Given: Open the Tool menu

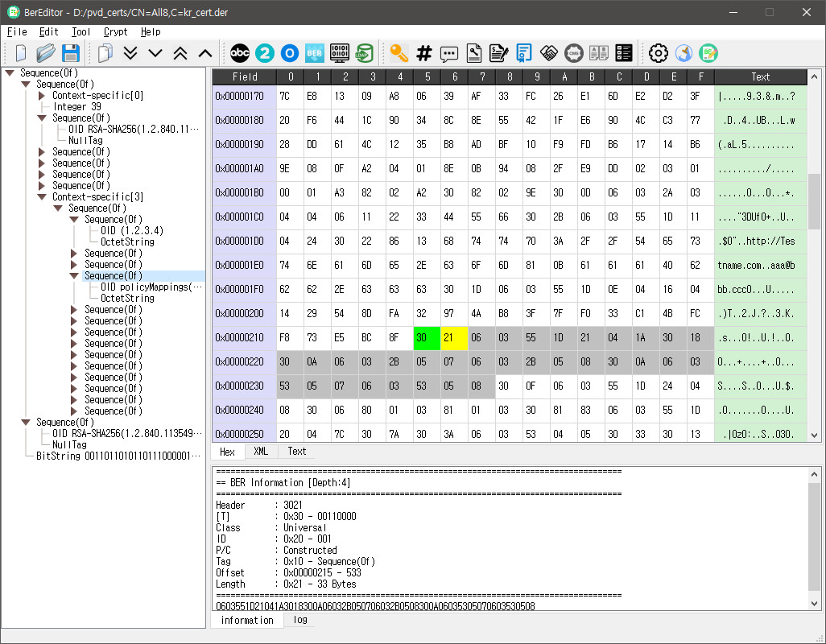Looking at the screenshot, I should click(x=81, y=32).
